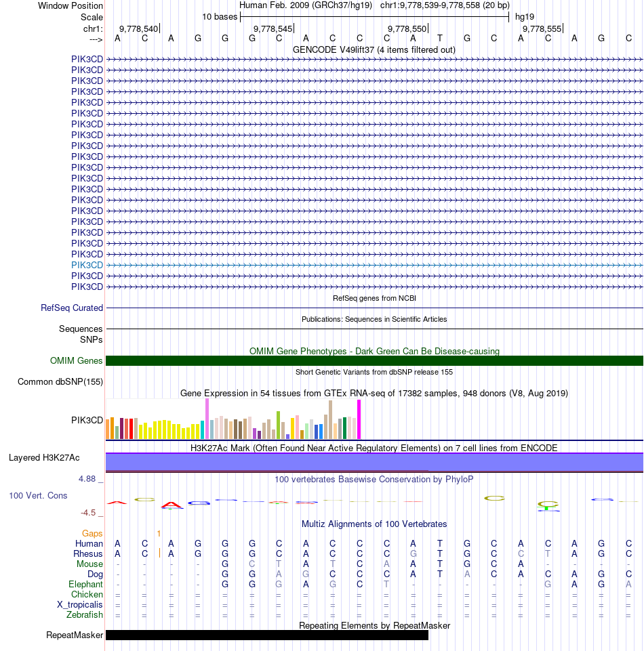
Task: Select the black RepeatMasker element bar
Action: coord(266,635)
